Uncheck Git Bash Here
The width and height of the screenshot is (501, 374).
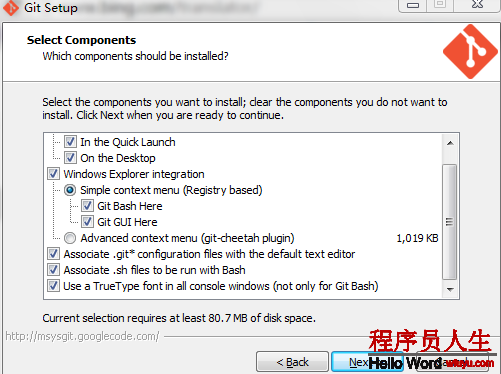pyautogui.click(x=87, y=206)
